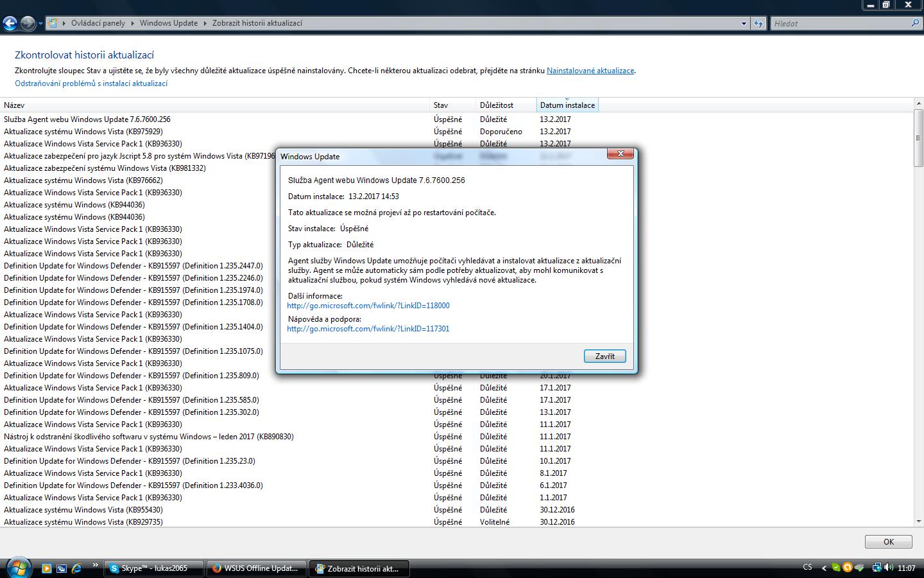This screenshot has height=578, width=924.
Task: Switch to Zobrazit historii aktualizací taskbar button
Action: click(359, 568)
